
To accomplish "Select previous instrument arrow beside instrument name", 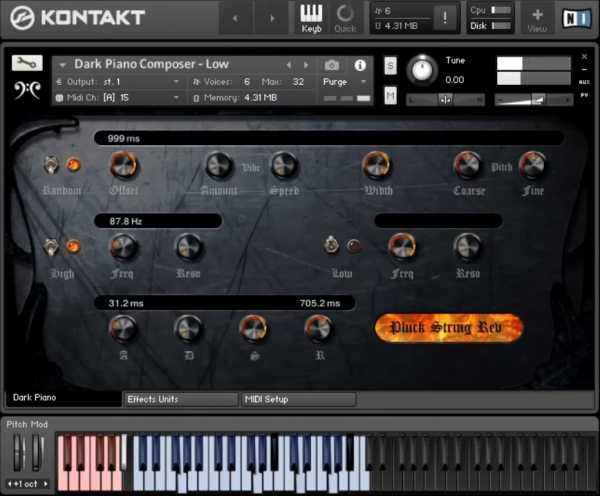I will click(289, 65).
